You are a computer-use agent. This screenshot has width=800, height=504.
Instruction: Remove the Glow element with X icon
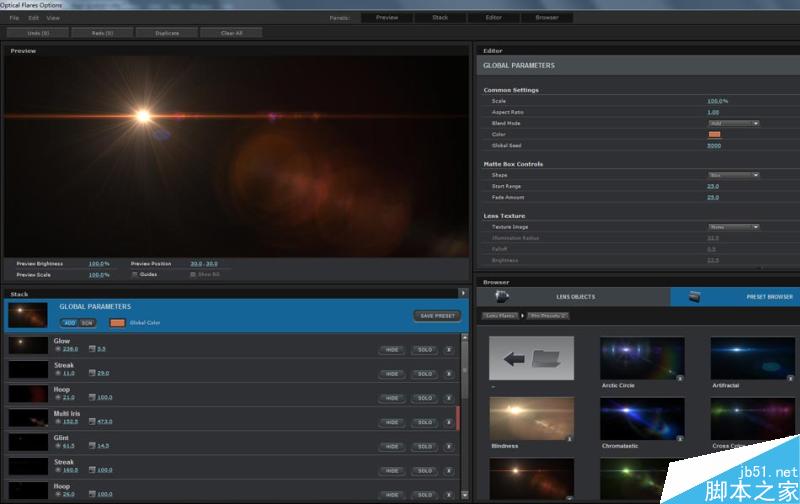(x=449, y=350)
